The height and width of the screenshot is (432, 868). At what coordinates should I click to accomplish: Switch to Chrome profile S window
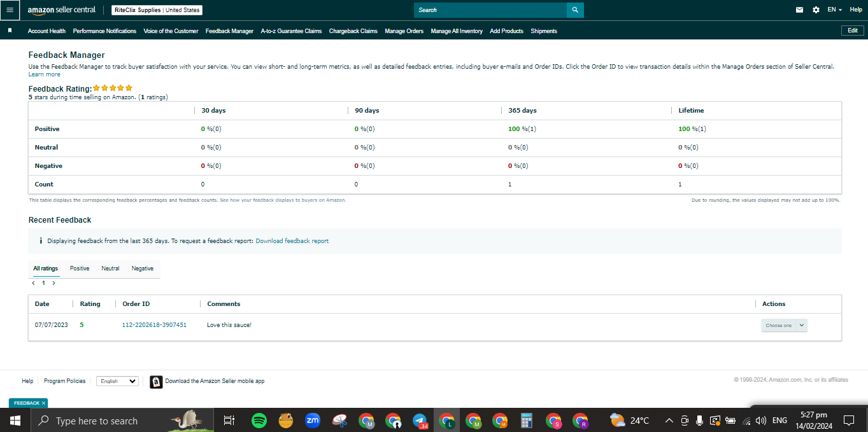[553, 421]
